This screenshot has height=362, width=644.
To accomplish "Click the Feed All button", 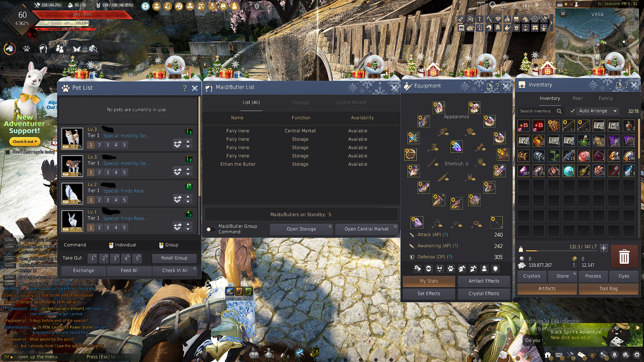I will point(129,271).
